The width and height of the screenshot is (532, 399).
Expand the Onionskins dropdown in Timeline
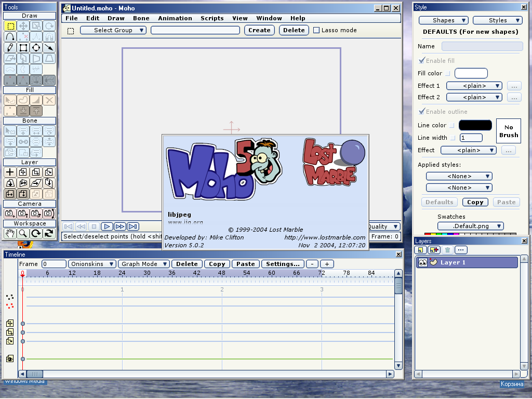[92, 264]
